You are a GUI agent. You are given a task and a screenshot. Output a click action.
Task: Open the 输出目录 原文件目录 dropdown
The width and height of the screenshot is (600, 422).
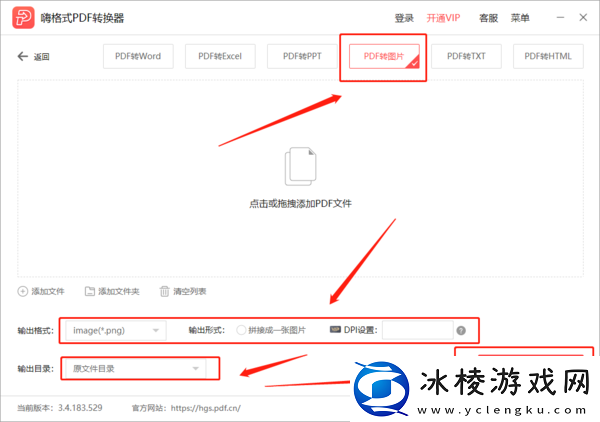tap(136, 368)
